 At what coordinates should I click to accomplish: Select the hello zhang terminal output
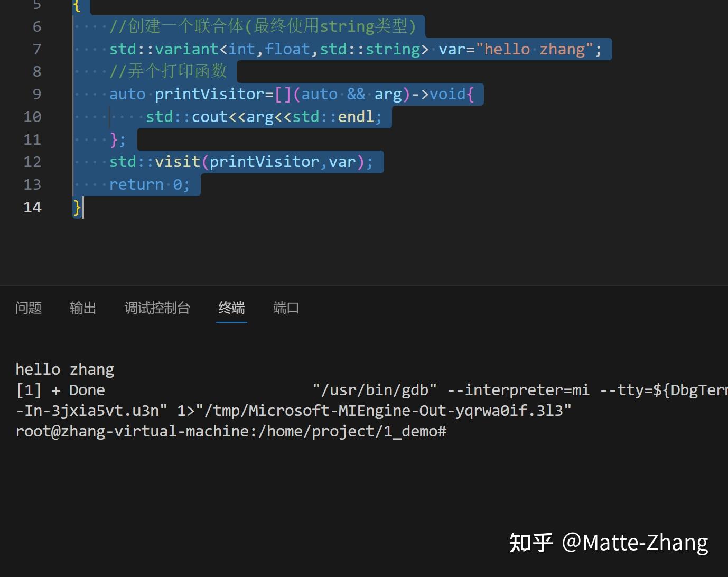64,369
